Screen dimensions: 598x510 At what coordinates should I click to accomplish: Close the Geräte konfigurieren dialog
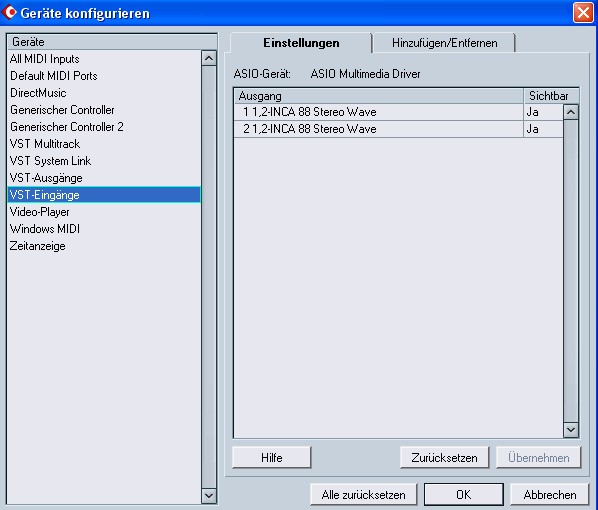[583, 13]
